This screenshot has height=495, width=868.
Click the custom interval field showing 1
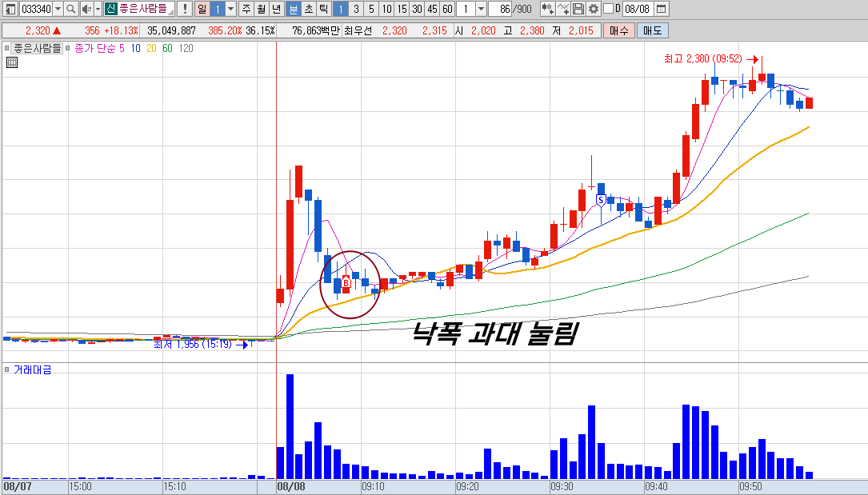point(466,9)
